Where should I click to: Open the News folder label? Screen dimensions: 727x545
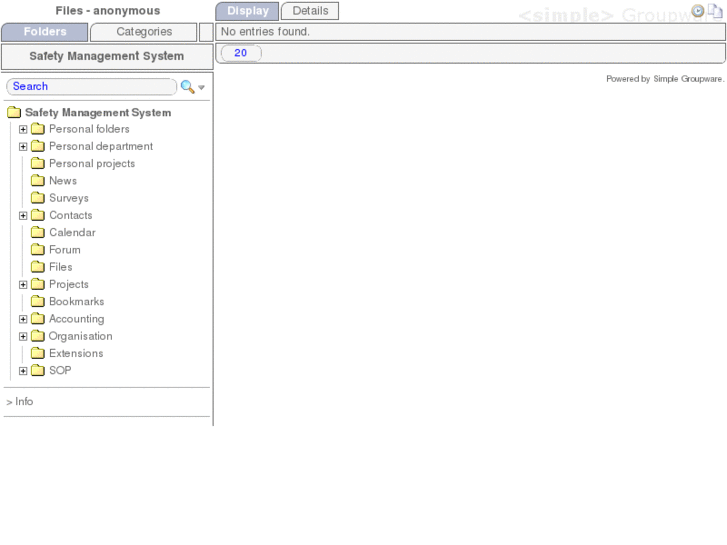tap(63, 180)
